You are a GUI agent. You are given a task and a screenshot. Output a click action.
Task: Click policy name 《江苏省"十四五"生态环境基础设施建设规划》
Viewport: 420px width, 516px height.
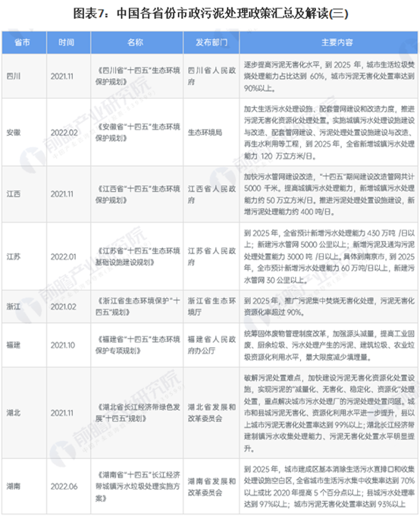137,256
